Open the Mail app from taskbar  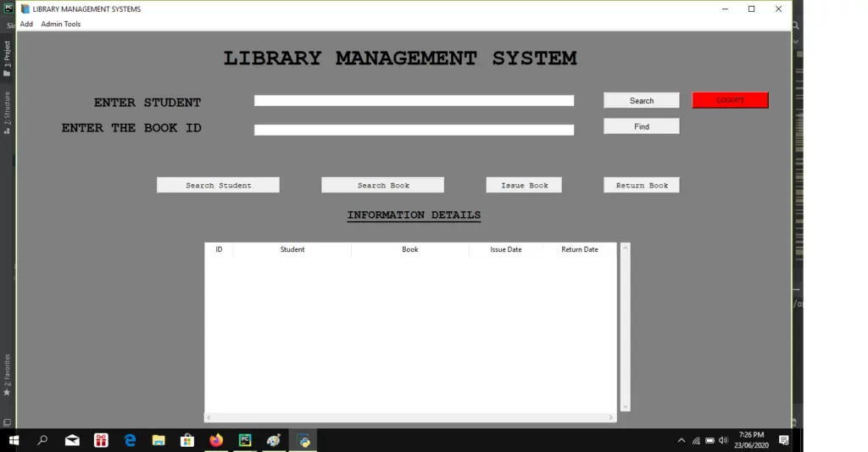point(72,440)
